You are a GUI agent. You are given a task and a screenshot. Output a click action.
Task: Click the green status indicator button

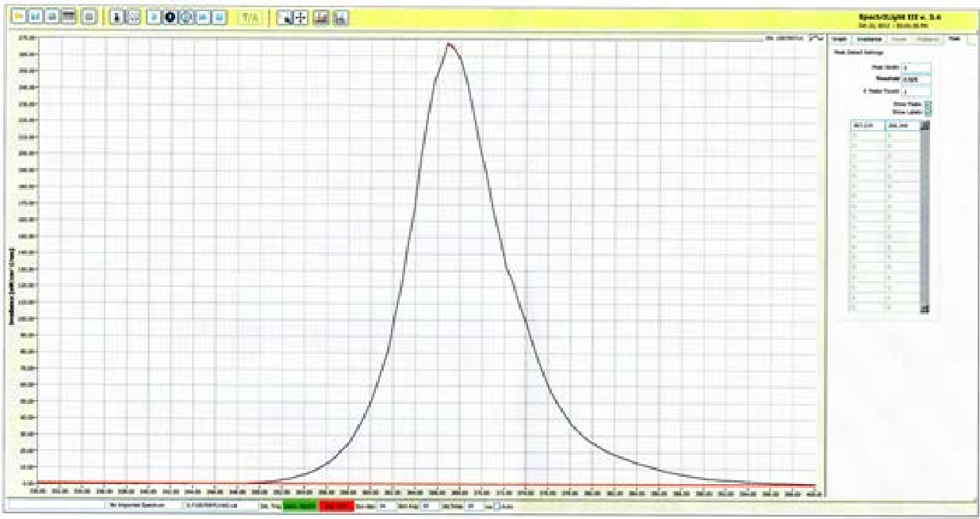coord(300,505)
